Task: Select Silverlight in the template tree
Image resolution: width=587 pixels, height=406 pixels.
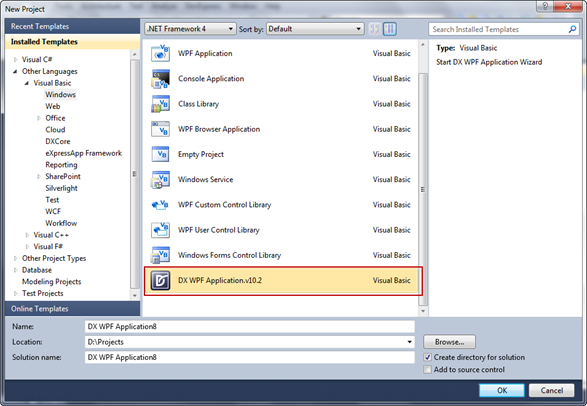Action: click(61, 188)
